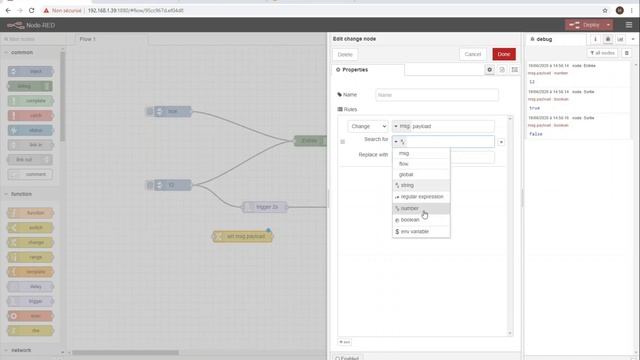This screenshot has height=360, width=640.
Task: Choose string from the type list
Action: 421,185
